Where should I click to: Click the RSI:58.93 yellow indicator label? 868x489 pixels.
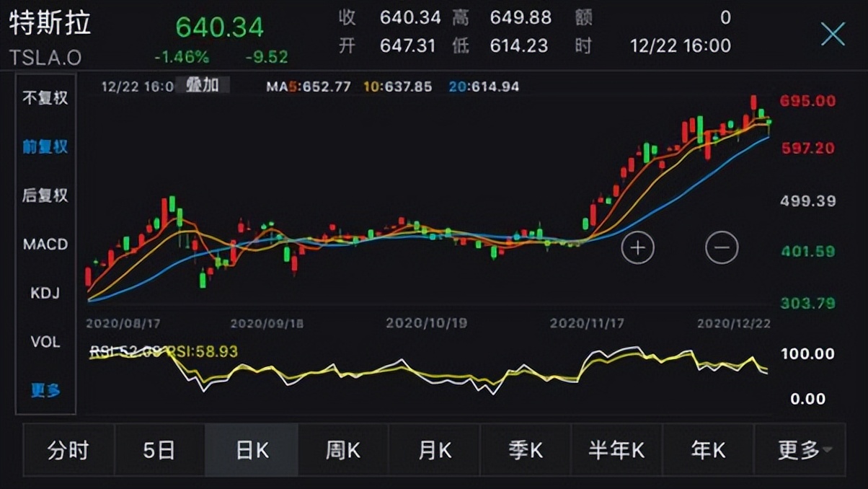(203, 352)
